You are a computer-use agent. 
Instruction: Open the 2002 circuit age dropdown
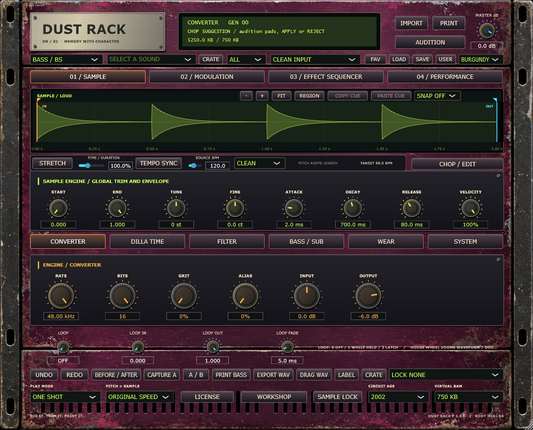tap(398, 397)
